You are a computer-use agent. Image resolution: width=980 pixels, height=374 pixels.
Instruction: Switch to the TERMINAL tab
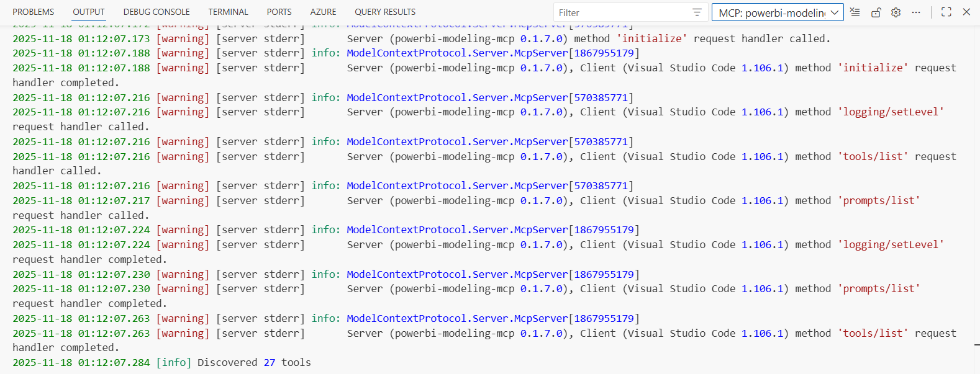coord(229,12)
